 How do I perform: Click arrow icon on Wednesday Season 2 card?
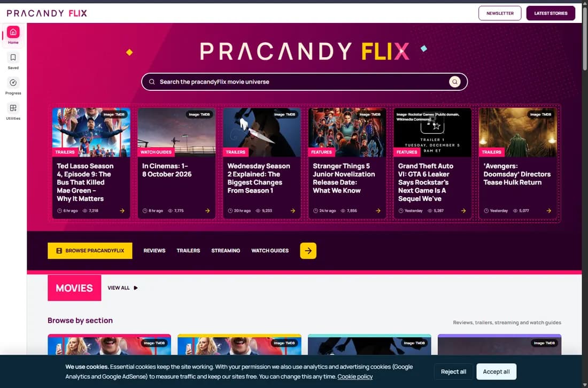pyautogui.click(x=293, y=211)
